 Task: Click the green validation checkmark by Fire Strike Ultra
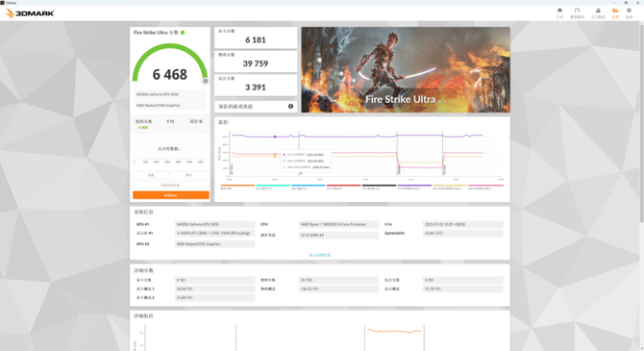[183, 33]
